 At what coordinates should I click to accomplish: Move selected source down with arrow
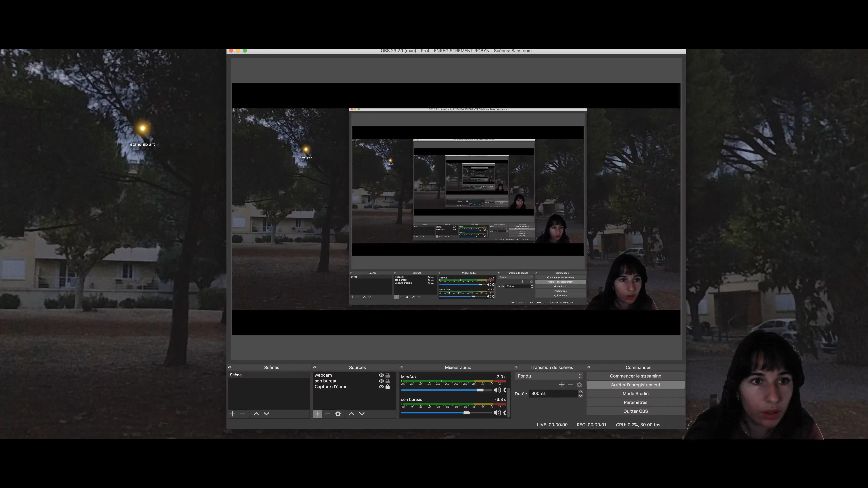[362, 414]
